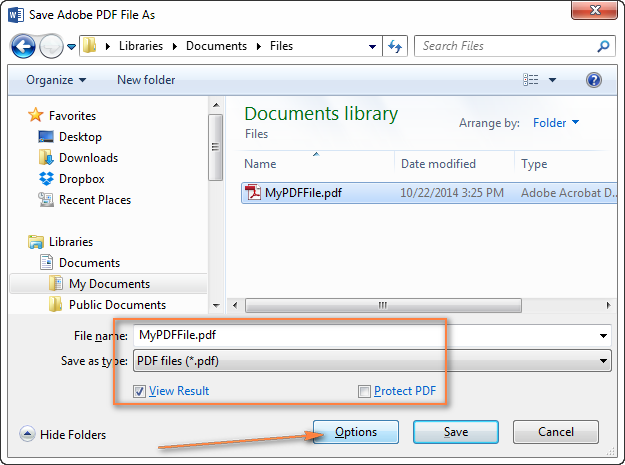Click the navigation pane vertical scrollbar thumb

[x=216, y=147]
